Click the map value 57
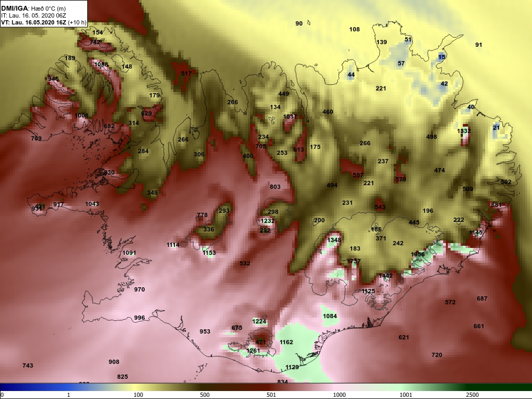This screenshot has height=399, width=532. coord(401,63)
